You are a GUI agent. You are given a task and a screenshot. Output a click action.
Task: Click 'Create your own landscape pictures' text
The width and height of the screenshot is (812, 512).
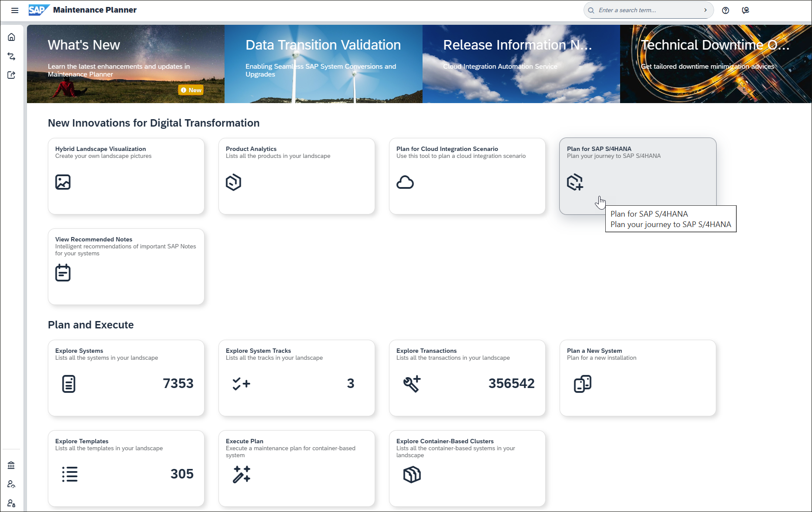click(x=104, y=156)
